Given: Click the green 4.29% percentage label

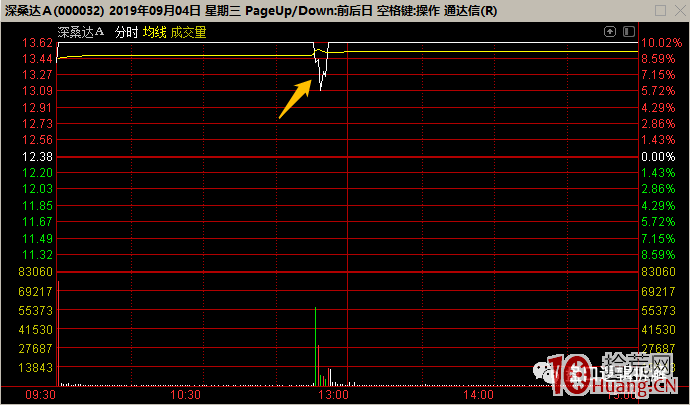Looking at the screenshot, I should (x=658, y=206).
